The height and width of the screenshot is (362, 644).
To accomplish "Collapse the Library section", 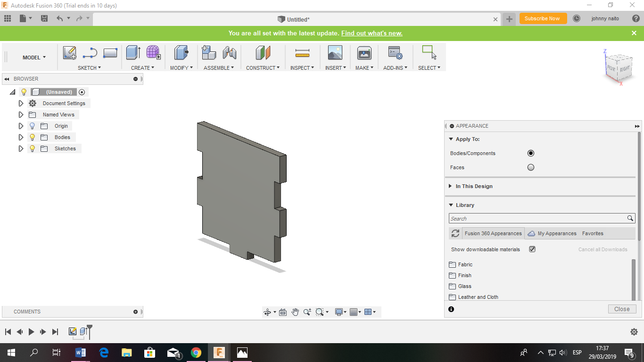I will [x=451, y=205].
